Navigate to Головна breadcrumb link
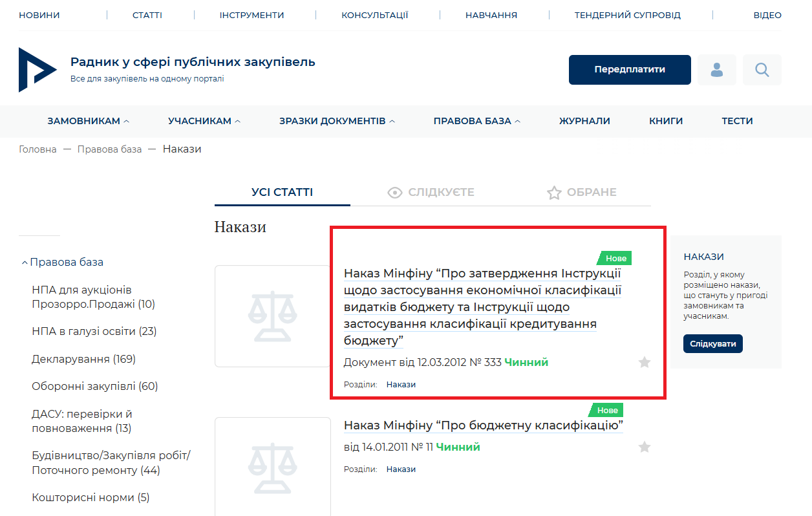This screenshot has height=516, width=812. (x=37, y=149)
